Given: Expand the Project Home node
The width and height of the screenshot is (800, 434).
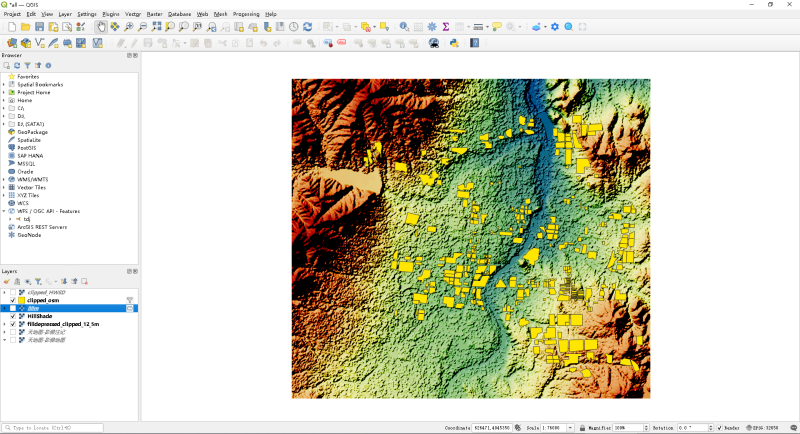Looking at the screenshot, I should [x=4, y=92].
